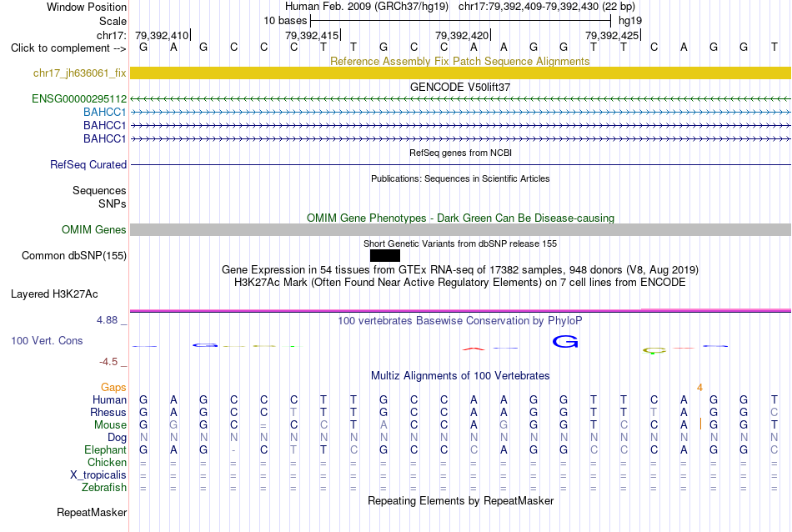The image size is (792, 532).
Task: Click the 'Dog' species label
Action: (x=117, y=438)
